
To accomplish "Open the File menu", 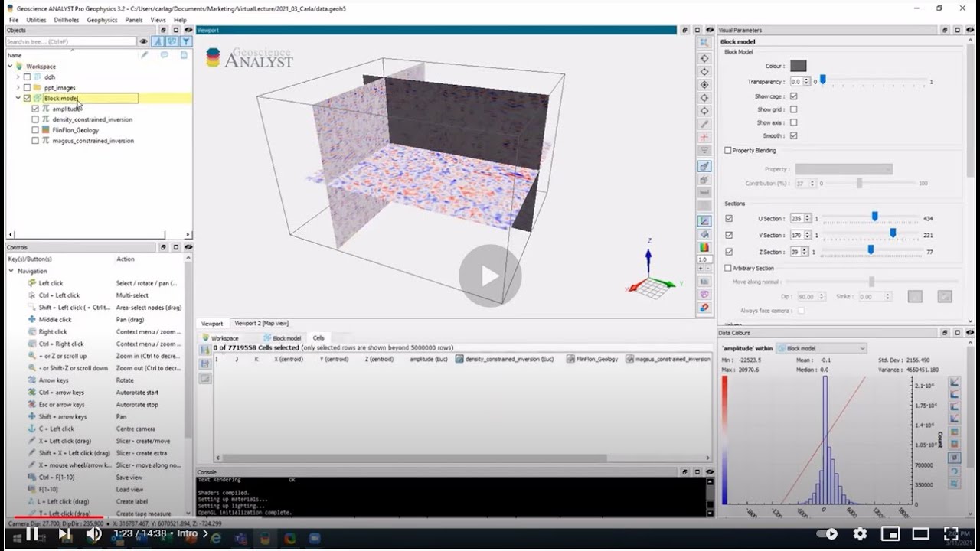I will [14, 20].
